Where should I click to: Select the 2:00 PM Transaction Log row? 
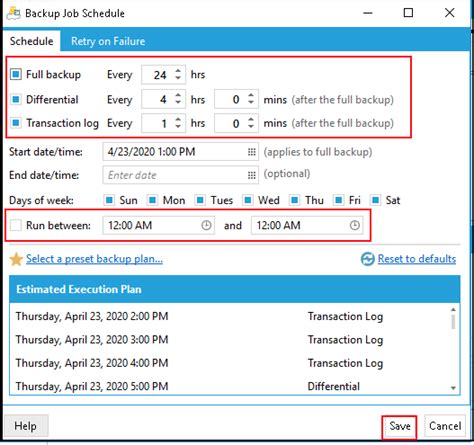point(230,316)
